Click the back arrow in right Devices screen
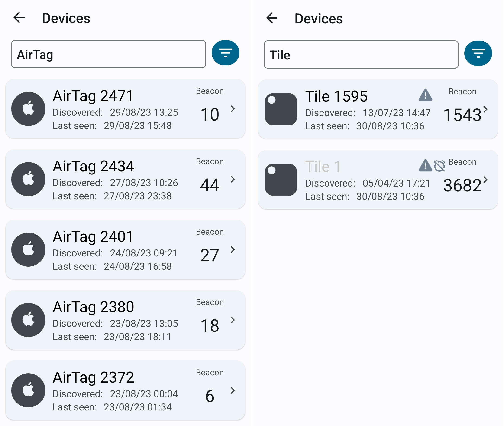This screenshot has width=504, height=426. coord(272,18)
